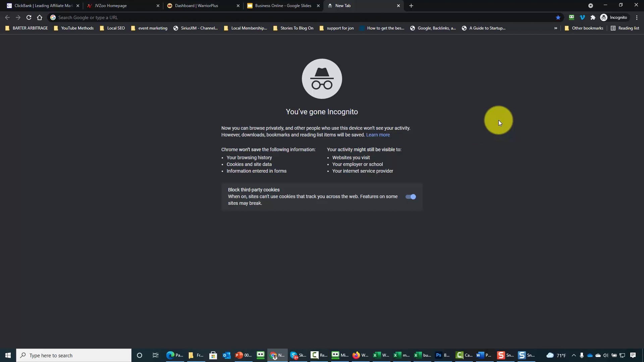Open the Reading list panel

point(625,28)
